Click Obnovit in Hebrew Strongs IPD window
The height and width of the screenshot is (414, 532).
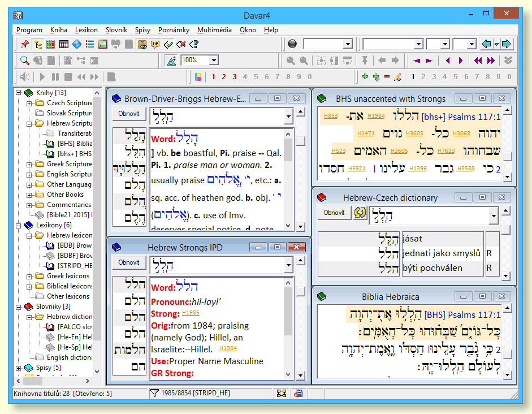(129, 262)
